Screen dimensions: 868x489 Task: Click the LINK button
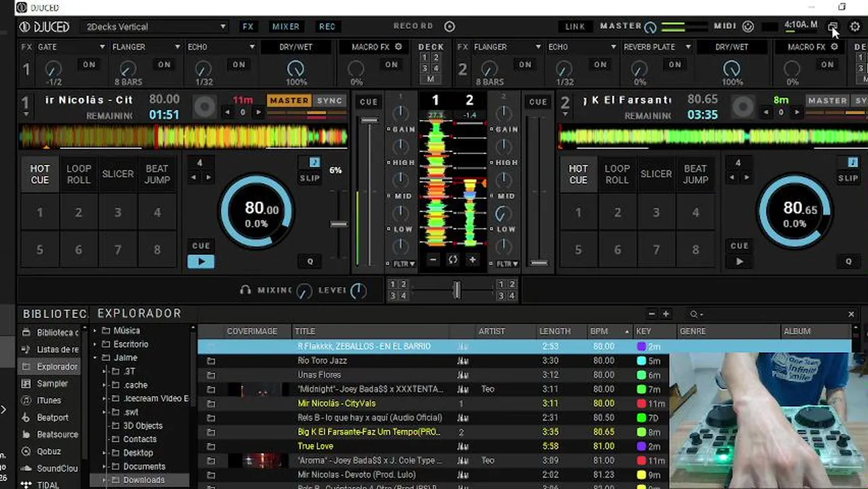tap(575, 26)
